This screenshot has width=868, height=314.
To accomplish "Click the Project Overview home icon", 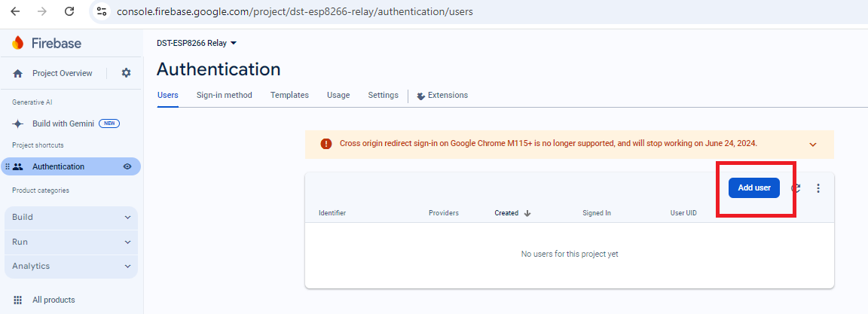I will (18, 73).
